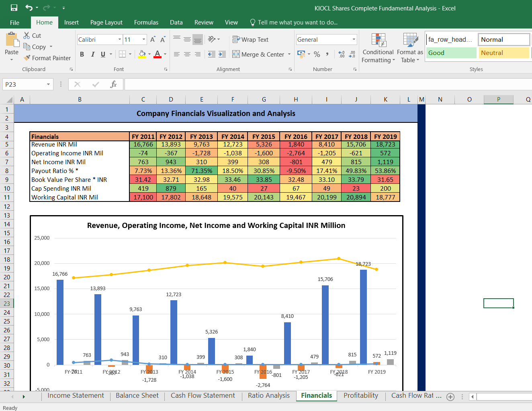Screen dimensions: 532x411
Task: Open the Merge & Center dropdown arrow
Action: [x=289, y=54]
